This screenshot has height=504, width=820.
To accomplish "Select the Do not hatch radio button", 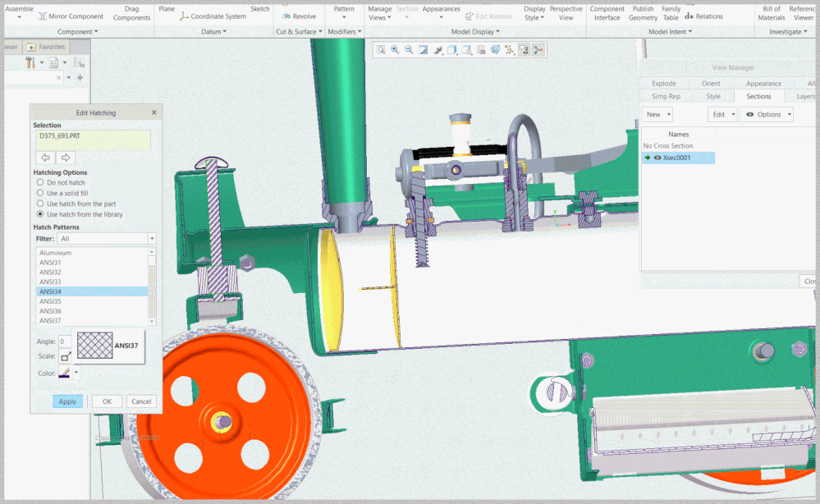I will 40,182.
